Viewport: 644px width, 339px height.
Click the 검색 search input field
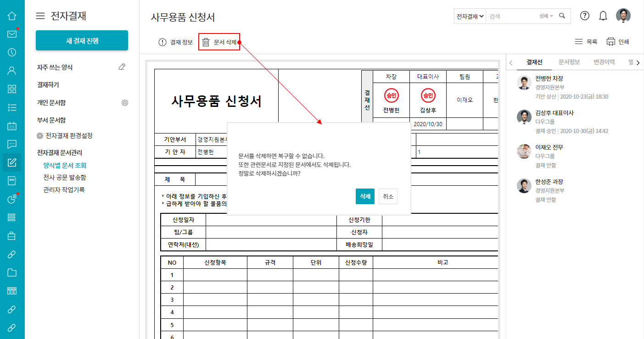(x=512, y=16)
